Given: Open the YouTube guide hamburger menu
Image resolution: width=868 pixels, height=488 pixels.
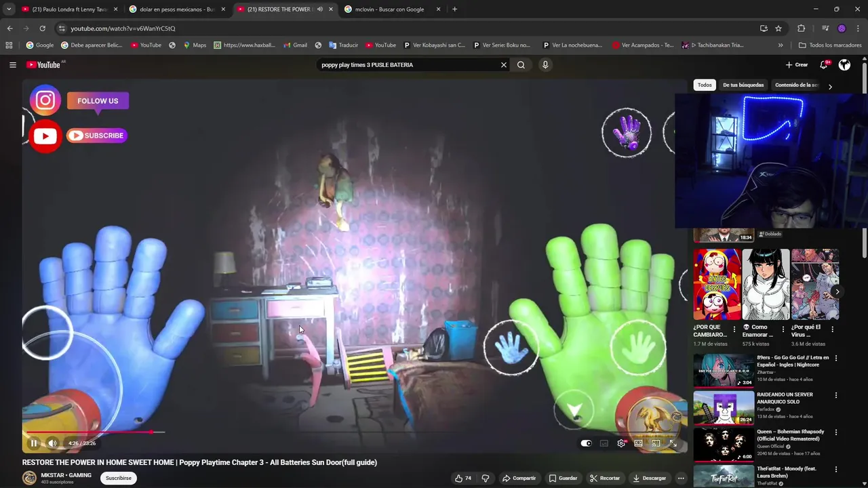Looking at the screenshot, I should coord(12,65).
